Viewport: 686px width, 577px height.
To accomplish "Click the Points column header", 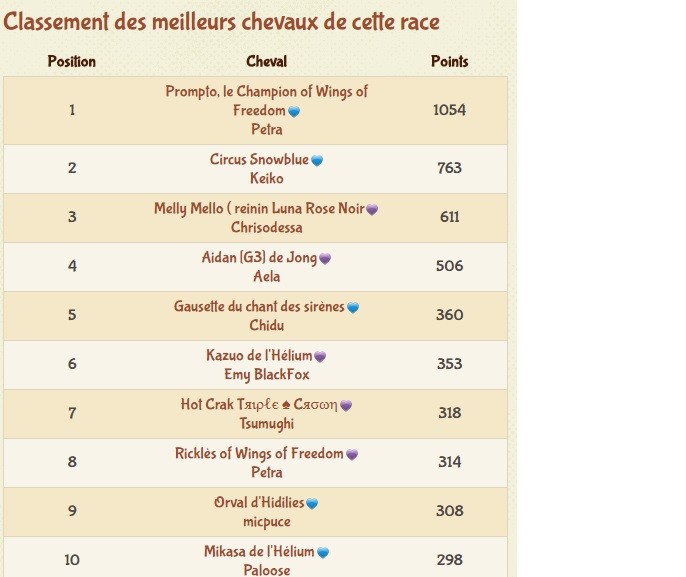I will [449, 62].
